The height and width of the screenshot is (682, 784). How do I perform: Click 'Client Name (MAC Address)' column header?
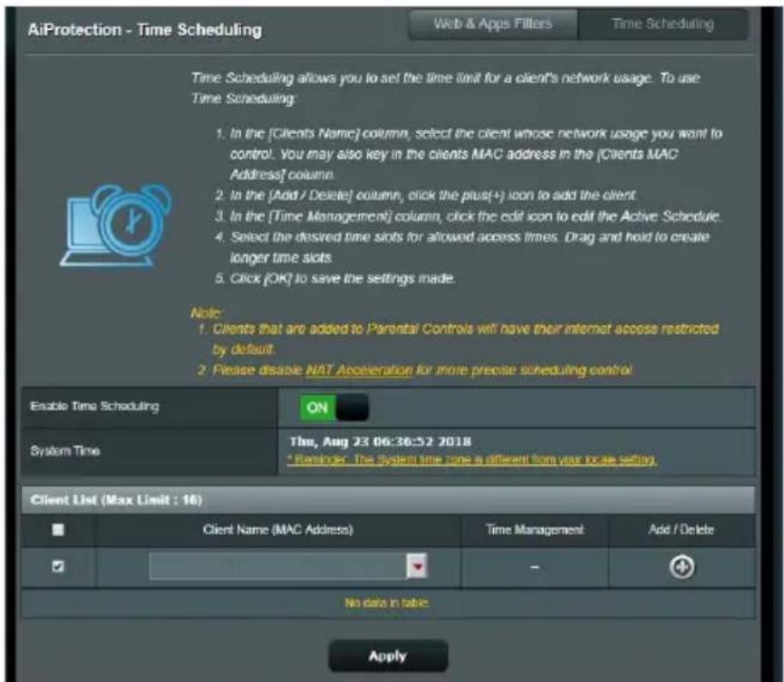point(278,530)
